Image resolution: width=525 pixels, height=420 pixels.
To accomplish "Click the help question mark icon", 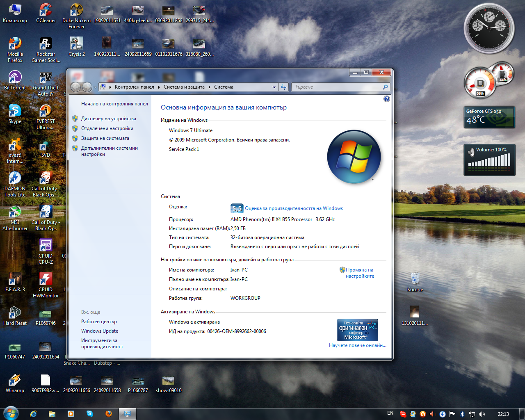I will (386, 99).
